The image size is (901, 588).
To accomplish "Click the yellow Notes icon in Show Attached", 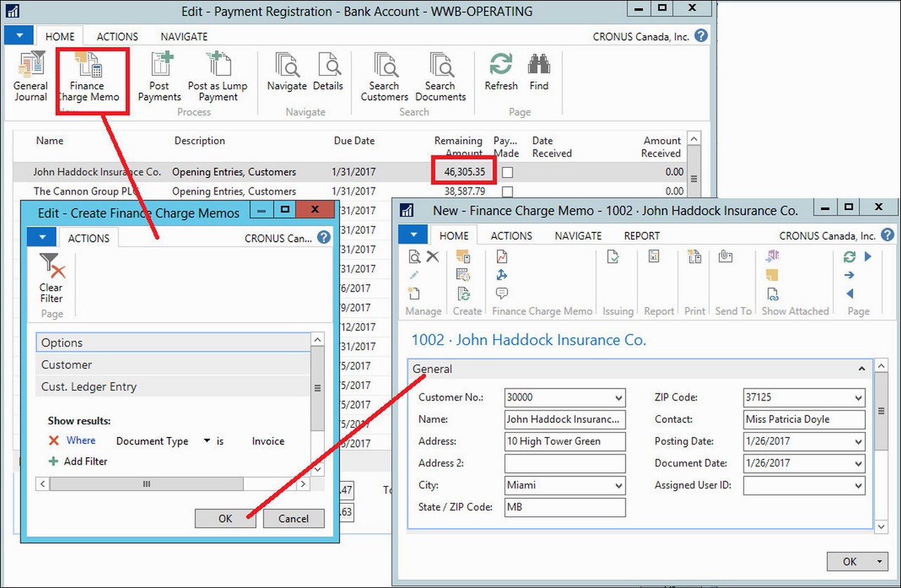I will (x=772, y=275).
